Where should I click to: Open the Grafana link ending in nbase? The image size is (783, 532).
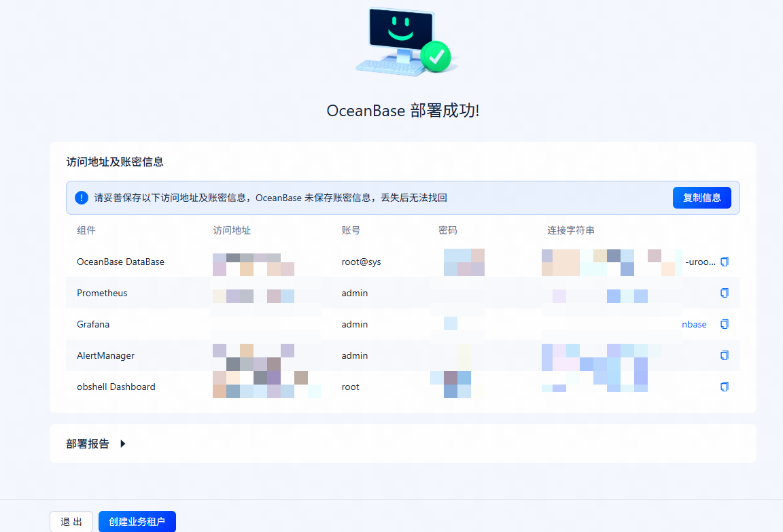click(694, 324)
